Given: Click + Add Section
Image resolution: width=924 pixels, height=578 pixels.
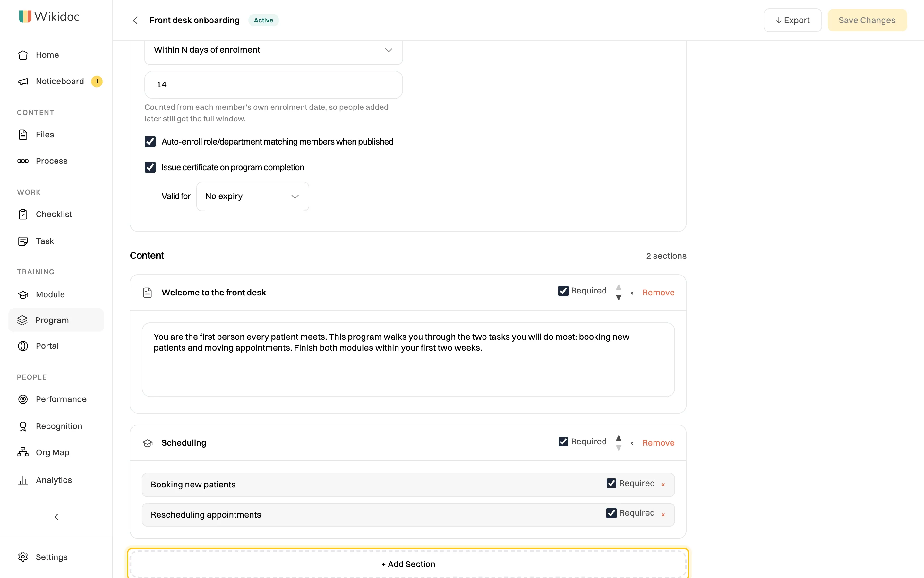Looking at the screenshot, I should 408,564.
